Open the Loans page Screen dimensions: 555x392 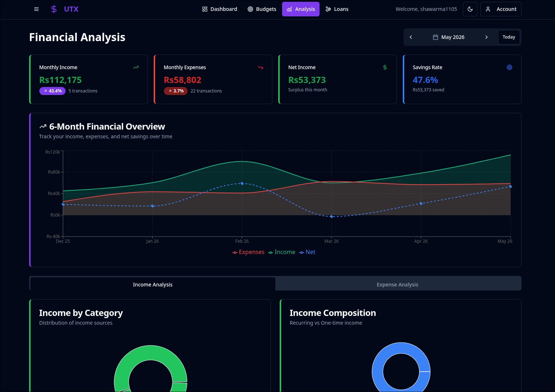pos(337,9)
